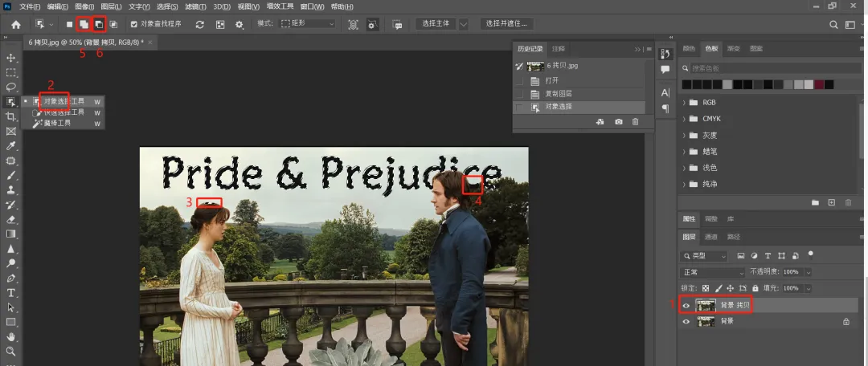Pick the white-gray color swatch beside the red
This screenshot has height=366, width=868.
pyautogui.click(x=809, y=84)
